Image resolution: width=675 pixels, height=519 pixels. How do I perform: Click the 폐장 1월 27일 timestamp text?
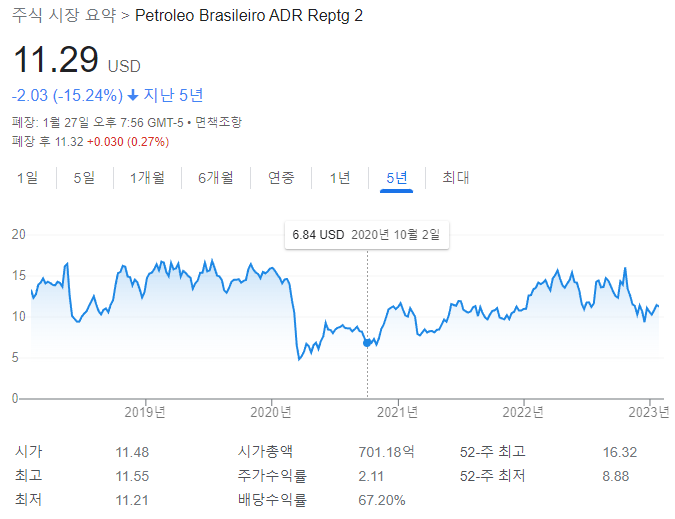[x=97, y=122]
